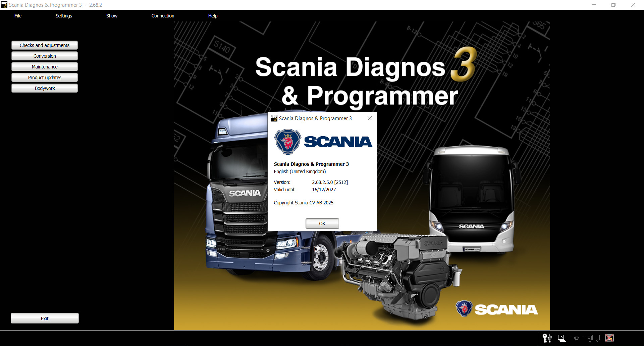Click the crossed-out communication icon
The width and height of the screenshot is (644, 346).
pos(609,338)
